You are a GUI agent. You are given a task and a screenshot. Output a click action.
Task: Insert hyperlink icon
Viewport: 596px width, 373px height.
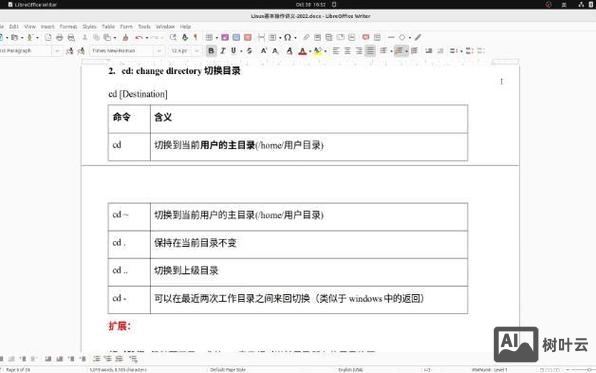tap(306, 37)
